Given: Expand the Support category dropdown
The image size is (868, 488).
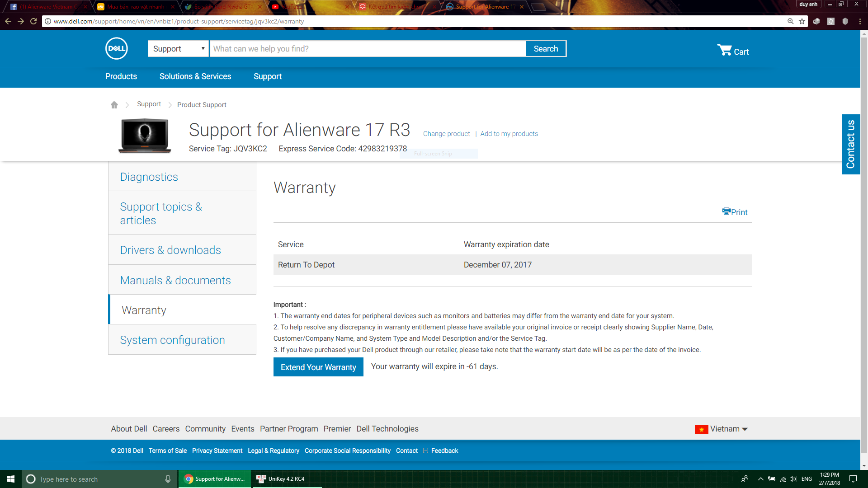Looking at the screenshot, I should [178, 49].
